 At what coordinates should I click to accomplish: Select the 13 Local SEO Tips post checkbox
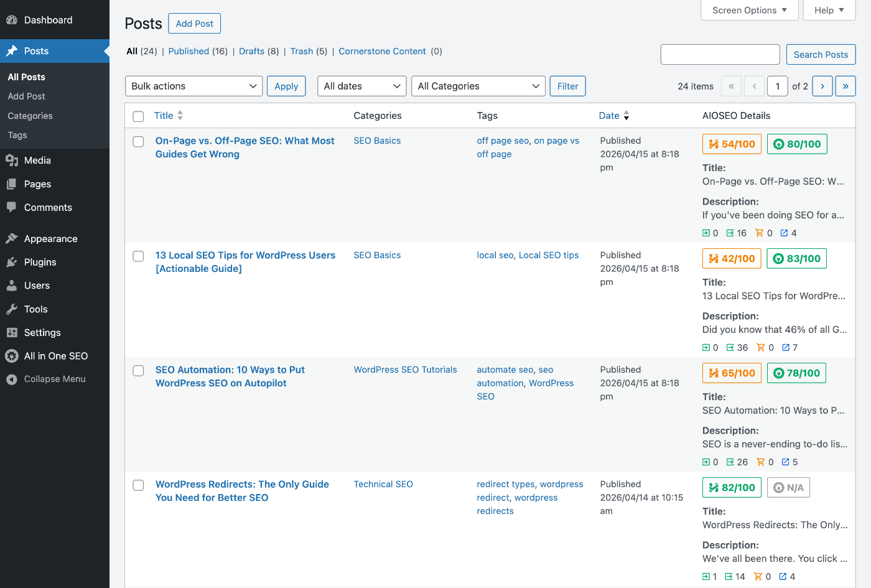pyautogui.click(x=139, y=256)
